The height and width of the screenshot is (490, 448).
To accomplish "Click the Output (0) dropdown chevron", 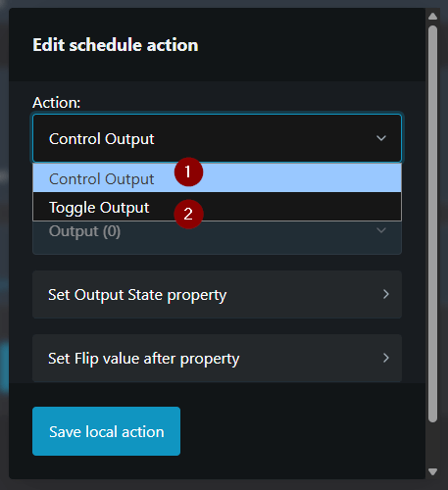I will coord(381,230).
